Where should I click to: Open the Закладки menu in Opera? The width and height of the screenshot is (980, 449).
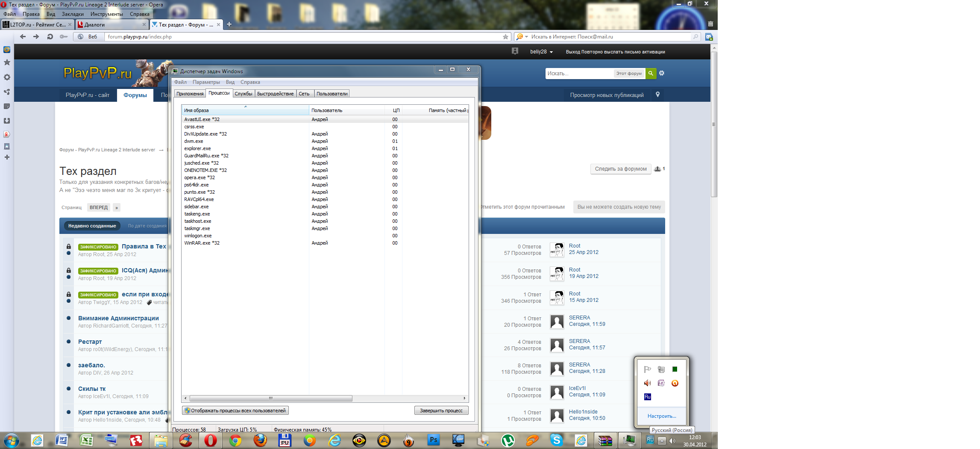tap(73, 14)
